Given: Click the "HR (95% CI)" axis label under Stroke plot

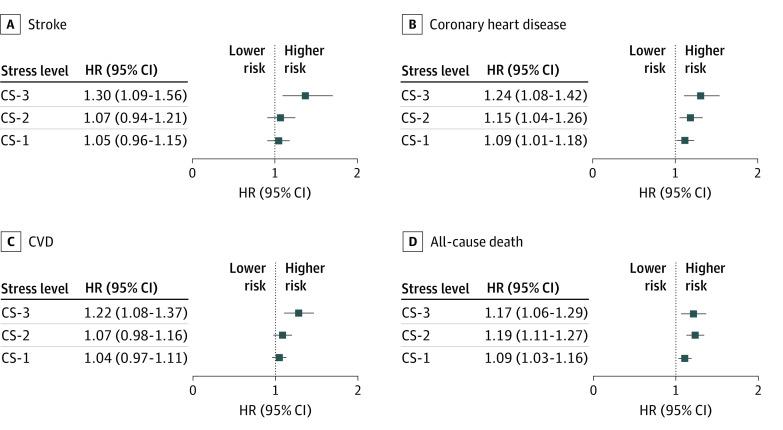Looking at the screenshot, I should [x=275, y=192].
